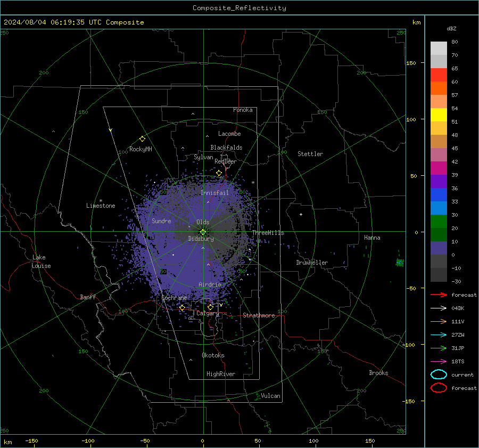Click the yellow diamond marker near RockyMH
This screenshot has height=448, width=479.
[142, 139]
